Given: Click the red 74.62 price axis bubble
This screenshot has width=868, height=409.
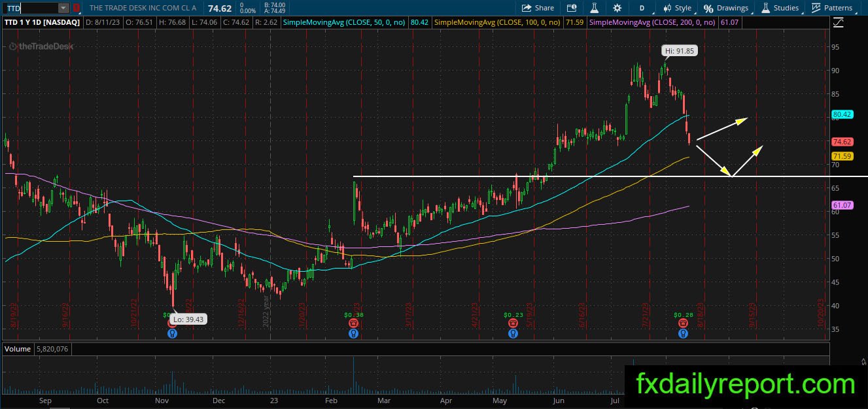Looking at the screenshot, I should (841, 142).
